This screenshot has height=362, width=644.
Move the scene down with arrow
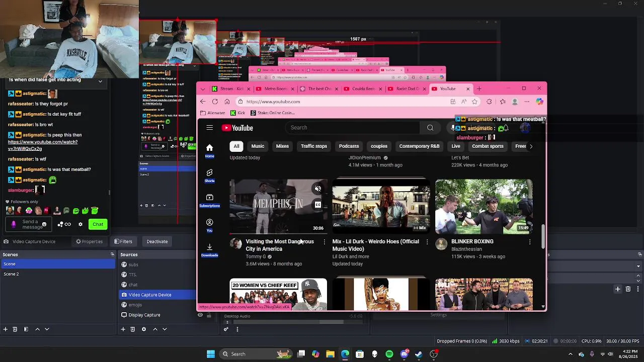tap(47, 329)
